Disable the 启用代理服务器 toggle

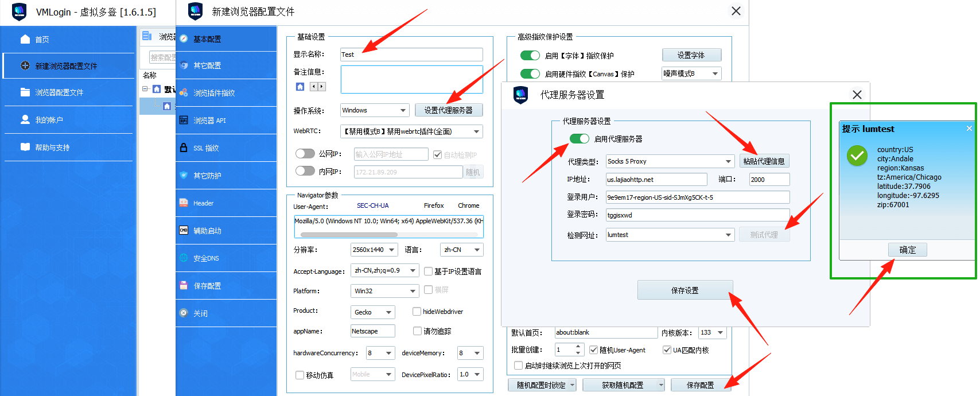pyautogui.click(x=579, y=138)
